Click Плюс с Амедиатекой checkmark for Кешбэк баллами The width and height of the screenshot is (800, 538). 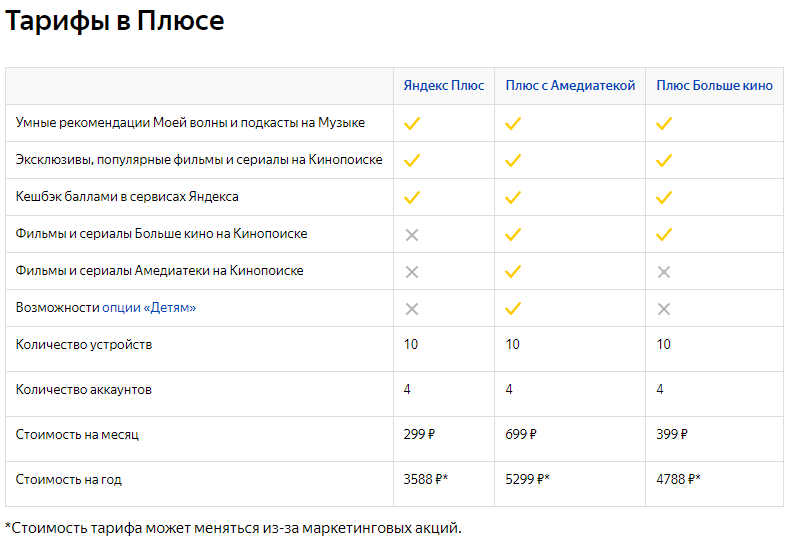coord(513,197)
